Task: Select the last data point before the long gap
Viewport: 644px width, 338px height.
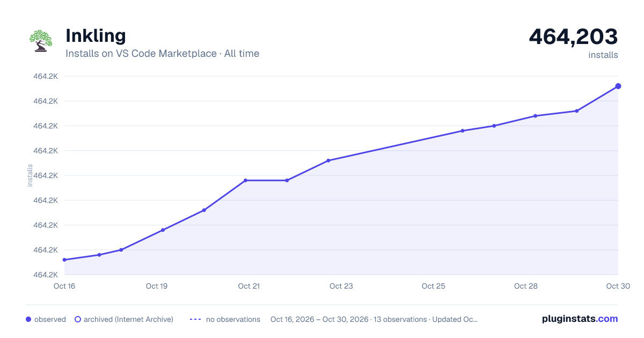Action: [x=328, y=160]
